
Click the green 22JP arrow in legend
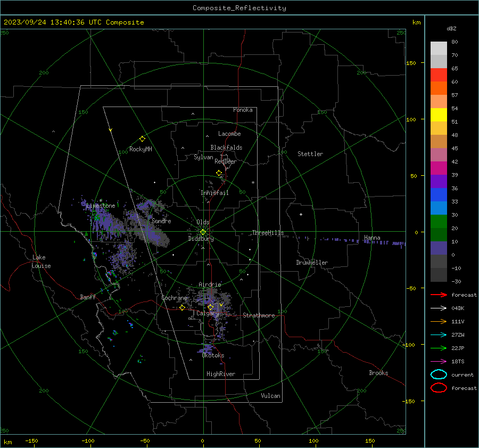tap(439, 348)
